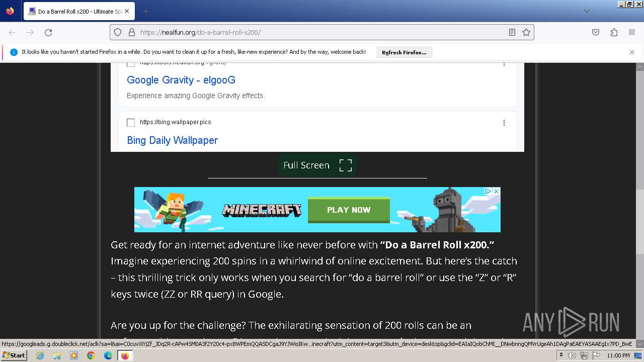Click the full screen expand brackets icon

click(346, 165)
